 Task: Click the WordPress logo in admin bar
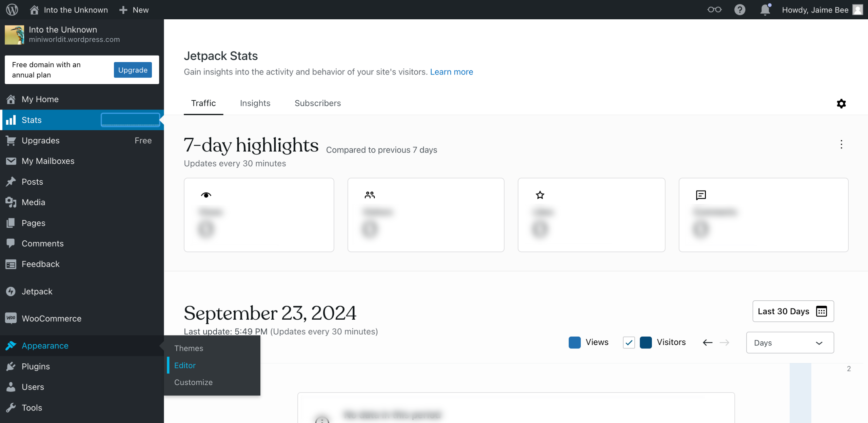click(x=12, y=9)
